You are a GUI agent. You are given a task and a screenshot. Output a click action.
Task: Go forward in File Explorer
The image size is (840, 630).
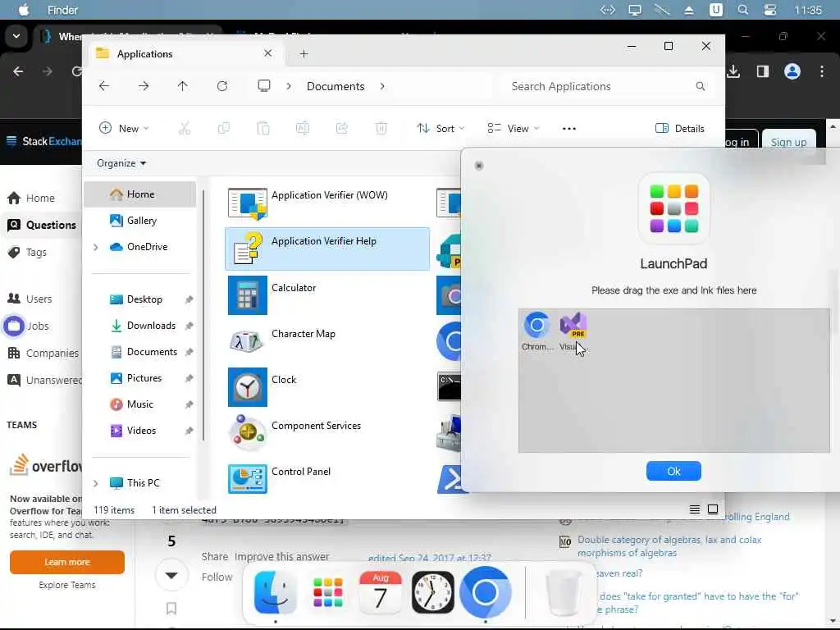click(x=143, y=86)
